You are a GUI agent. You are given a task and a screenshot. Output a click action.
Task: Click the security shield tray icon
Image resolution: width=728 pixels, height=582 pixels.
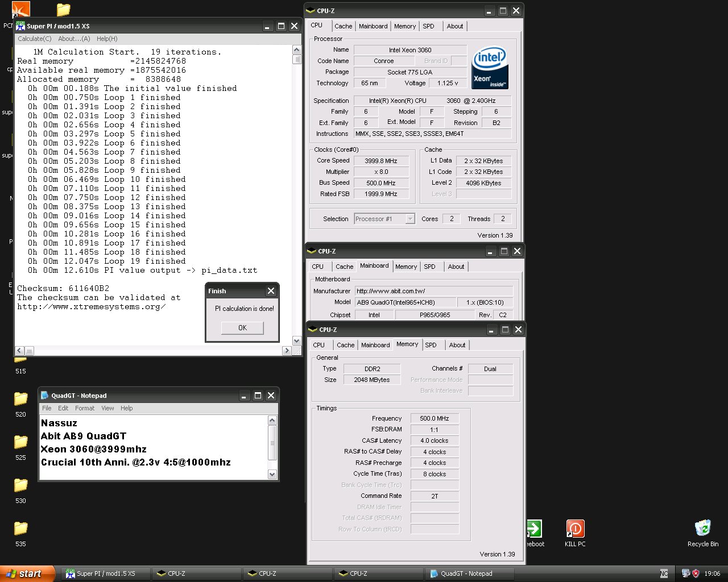click(696, 573)
